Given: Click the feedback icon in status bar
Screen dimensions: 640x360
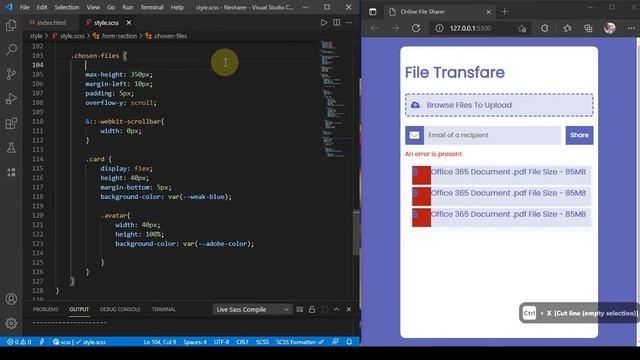Looking at the screenshot, I should coord(335,342).
